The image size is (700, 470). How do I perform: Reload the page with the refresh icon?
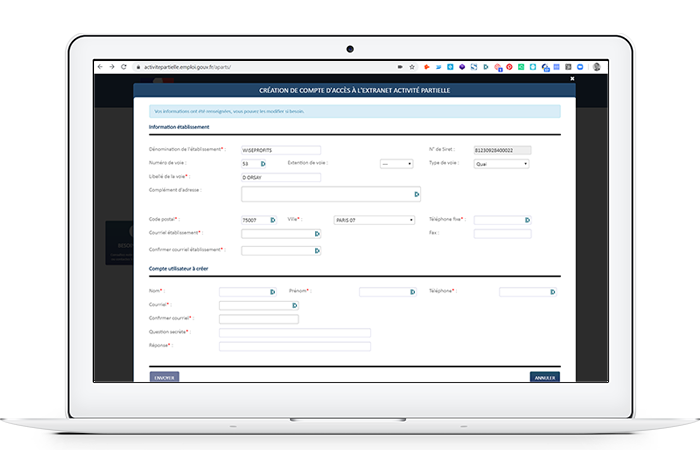pos(124,67)
